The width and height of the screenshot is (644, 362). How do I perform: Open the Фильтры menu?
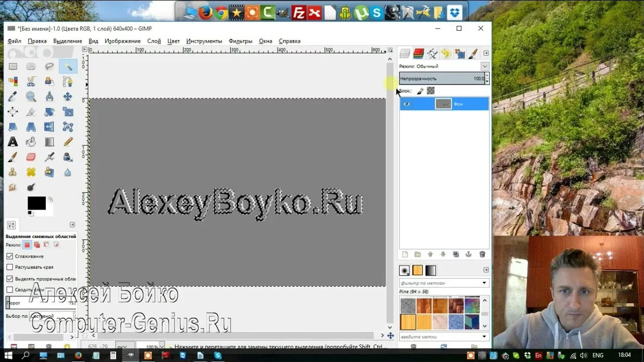point(240,41)
